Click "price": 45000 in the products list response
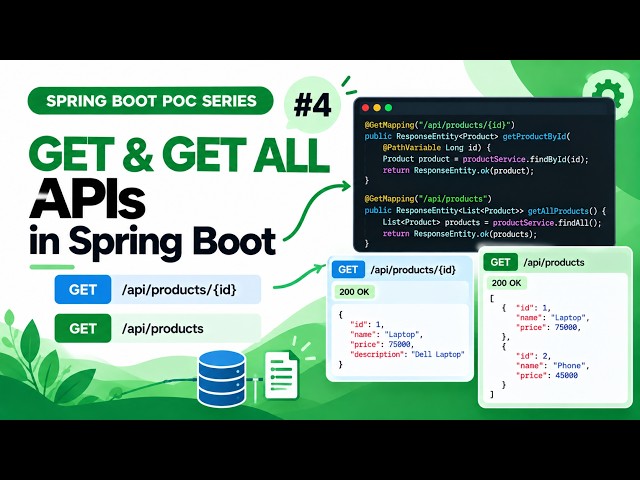This screenshot has height=480, width=640. click(x=547, y=376)
